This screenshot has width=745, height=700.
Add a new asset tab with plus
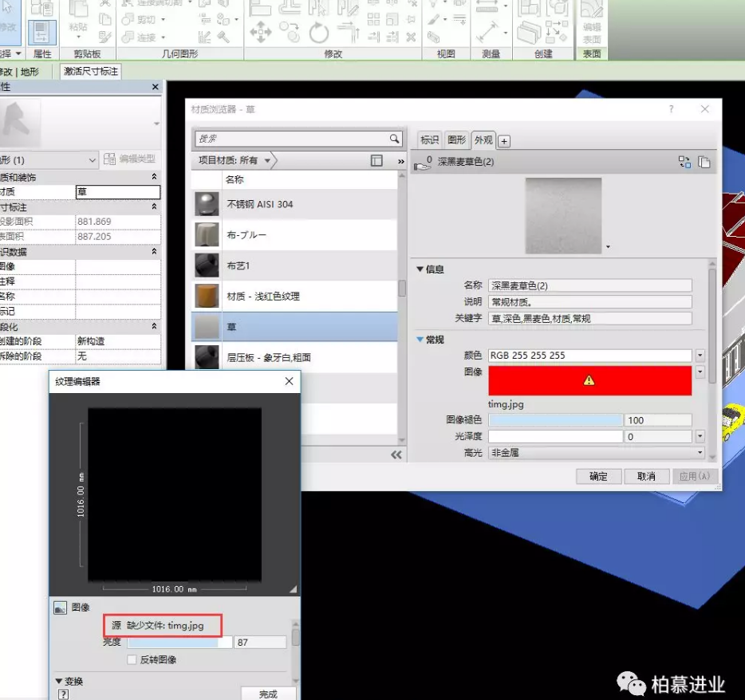pos(504,141)
